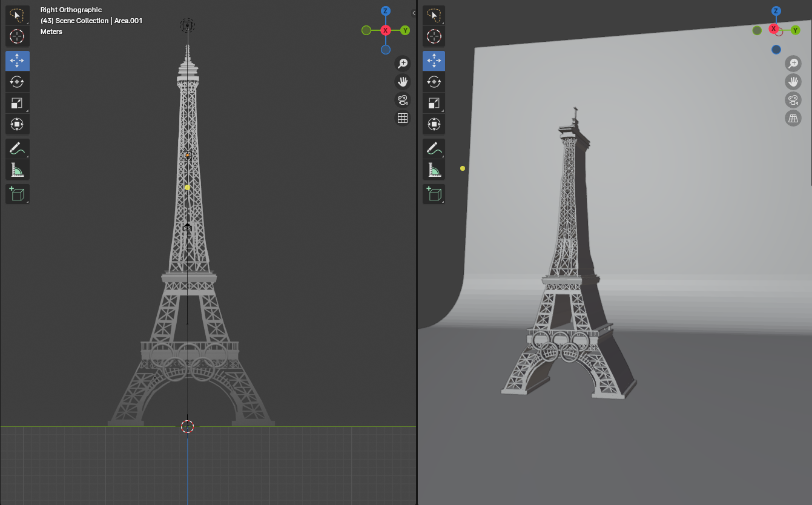Select the yellow dot in the perspective viewport
The width and height of the screenshot is (812, 505).
tap(463, 168)
